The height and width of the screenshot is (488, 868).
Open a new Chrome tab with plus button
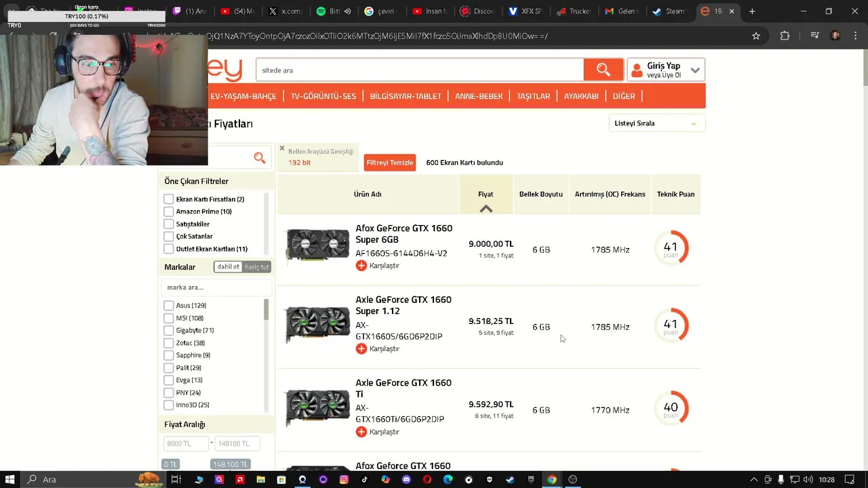[x=751, y=11]
